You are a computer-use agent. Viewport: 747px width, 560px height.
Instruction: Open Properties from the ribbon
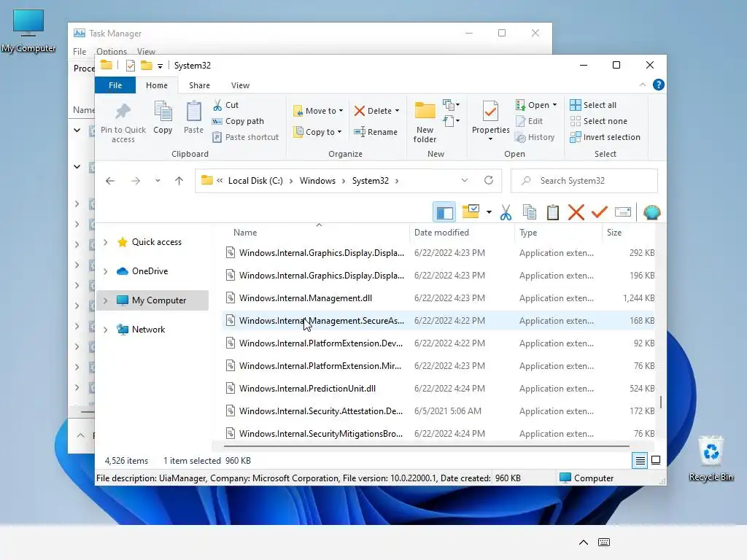tap(490, 121)
